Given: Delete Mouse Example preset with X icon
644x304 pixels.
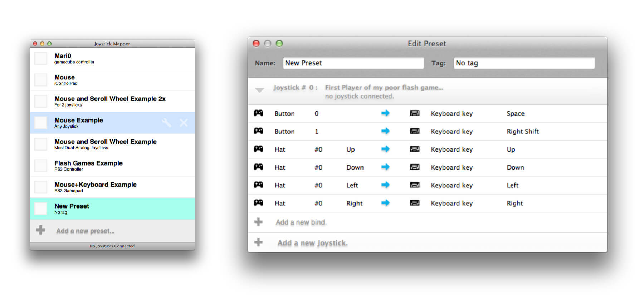Looking at the screenshot, I should click(184, 123).
